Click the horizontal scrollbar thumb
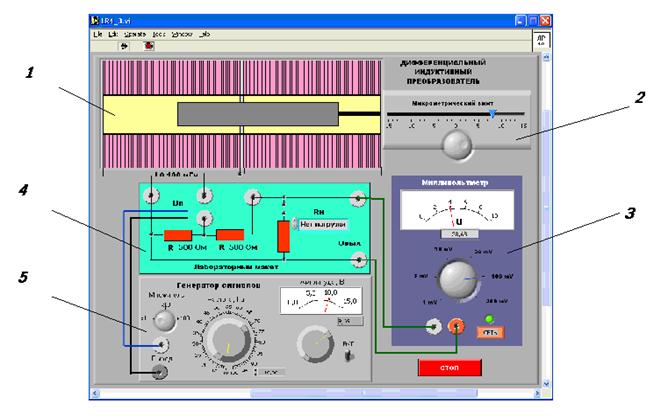Viewport: 661px width, 416px height. 364,393
